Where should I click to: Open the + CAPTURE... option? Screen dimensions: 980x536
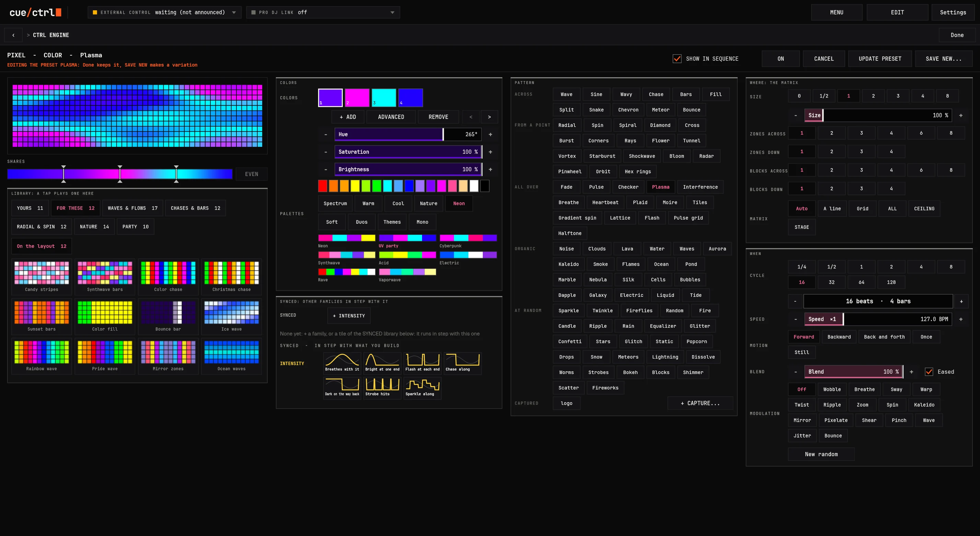tap(700, 403)
